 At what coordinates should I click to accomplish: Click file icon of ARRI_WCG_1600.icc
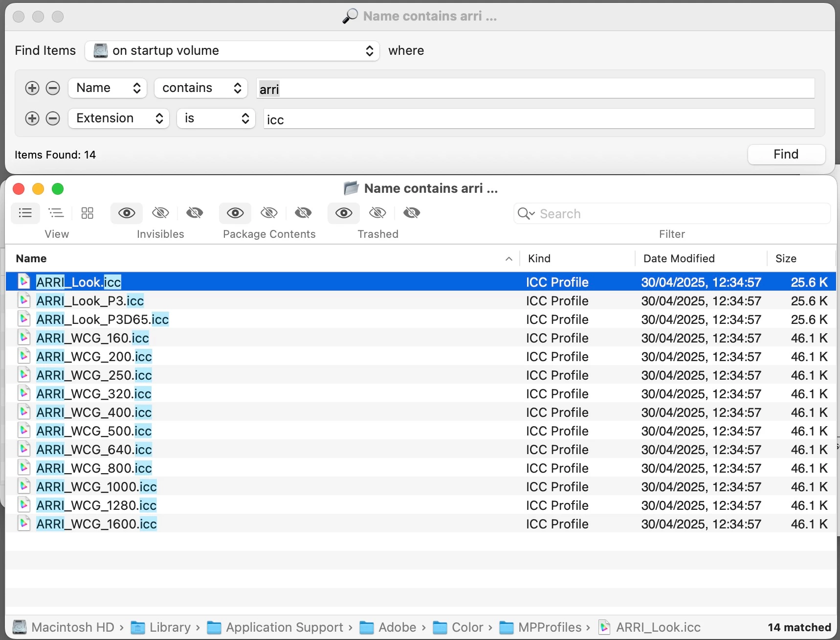pos(24,523)
